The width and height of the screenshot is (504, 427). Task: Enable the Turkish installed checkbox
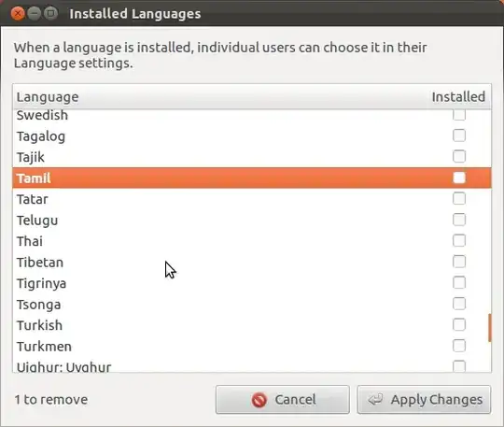[458, 324]
